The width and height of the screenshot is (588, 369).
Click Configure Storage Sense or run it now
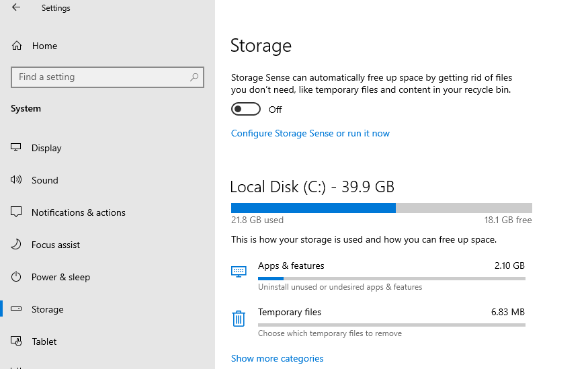point(310,133)
